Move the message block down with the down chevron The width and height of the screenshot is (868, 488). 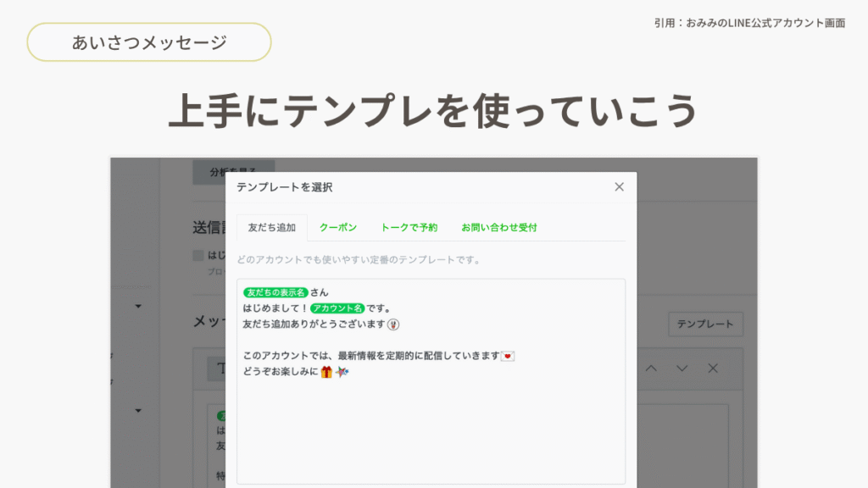(x=682, y=368)
